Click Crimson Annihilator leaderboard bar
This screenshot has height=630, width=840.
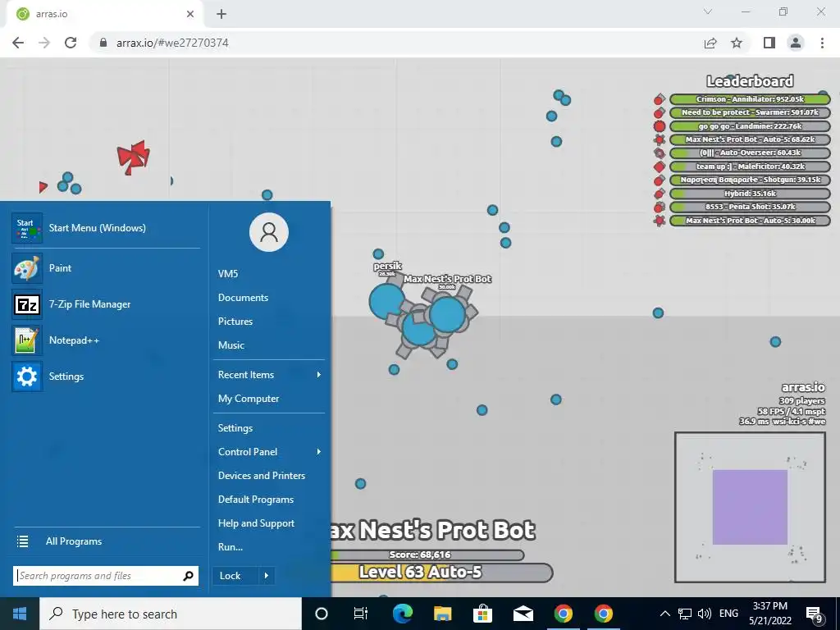tap(750, 99)
